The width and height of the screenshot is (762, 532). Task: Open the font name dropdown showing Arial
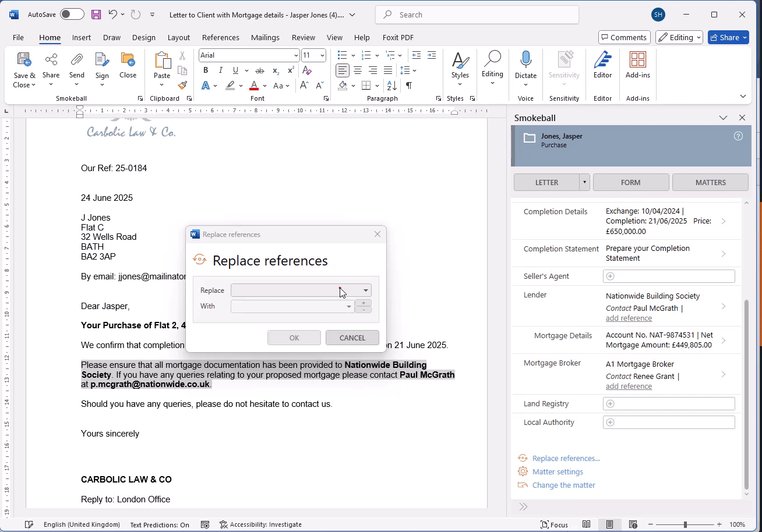296,55
